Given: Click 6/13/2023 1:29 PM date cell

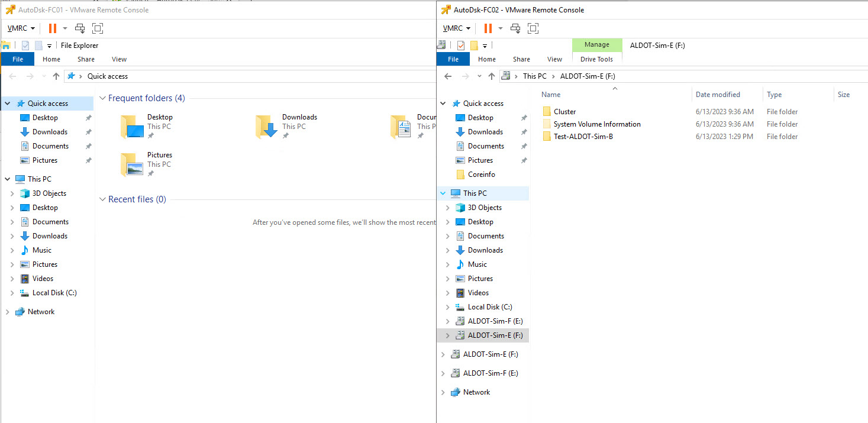Looking at the screenshot, I should coord(724,137).
